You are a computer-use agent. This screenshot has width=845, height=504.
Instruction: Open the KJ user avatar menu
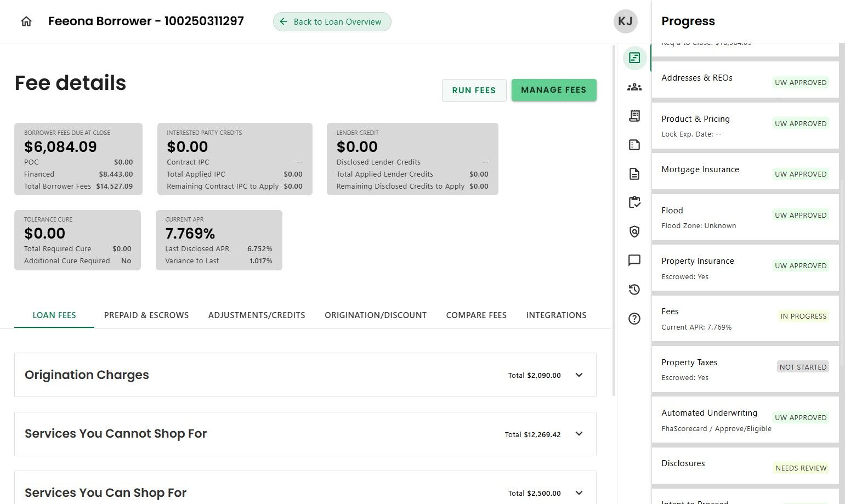[625, 21]
